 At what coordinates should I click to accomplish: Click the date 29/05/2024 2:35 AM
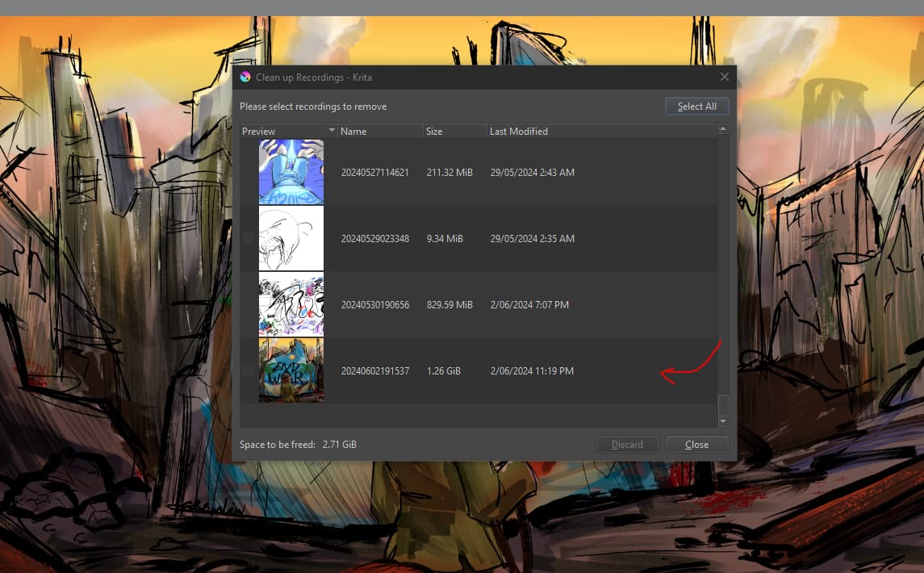[532, 238]
